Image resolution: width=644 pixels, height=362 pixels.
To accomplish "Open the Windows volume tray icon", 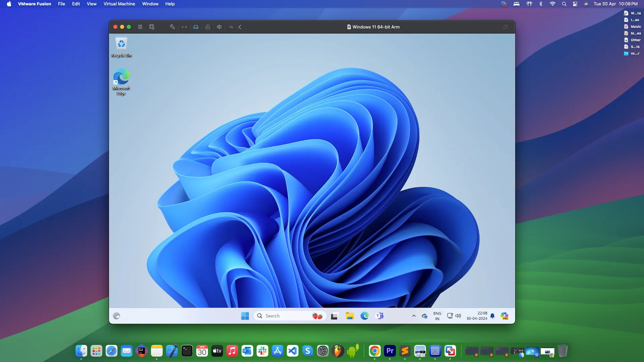I will [x=458, y=316].
